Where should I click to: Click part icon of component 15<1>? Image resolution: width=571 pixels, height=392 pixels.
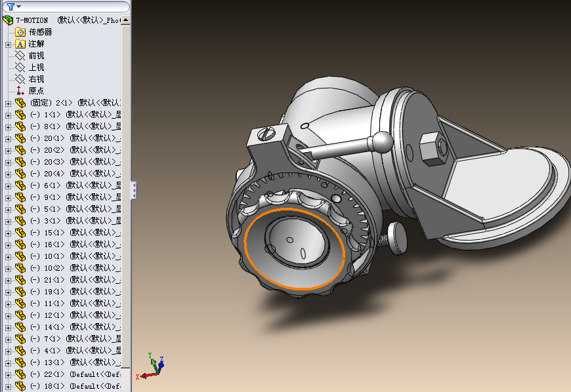tap(20, 232)
